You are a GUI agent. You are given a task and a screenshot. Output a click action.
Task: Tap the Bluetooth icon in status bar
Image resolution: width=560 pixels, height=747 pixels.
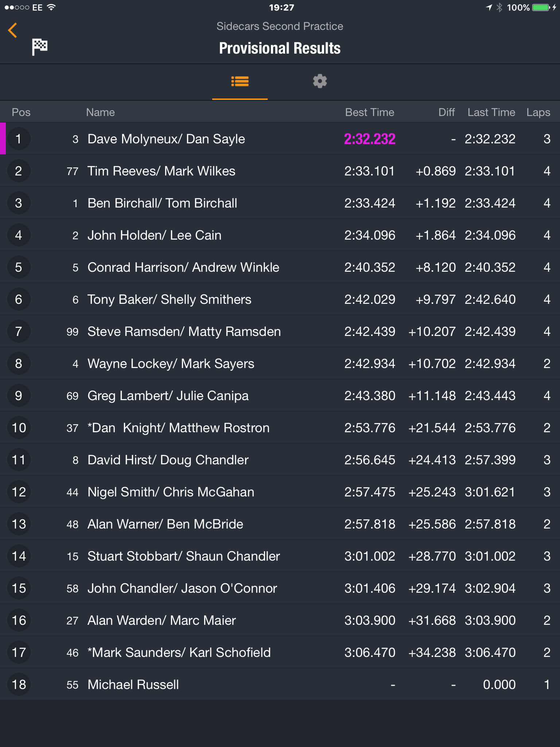click(499, 7)
